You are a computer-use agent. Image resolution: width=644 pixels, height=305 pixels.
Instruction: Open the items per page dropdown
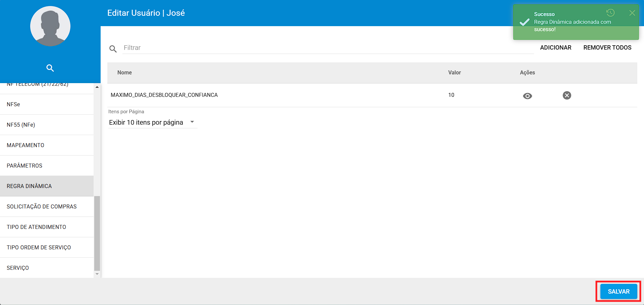152,122
